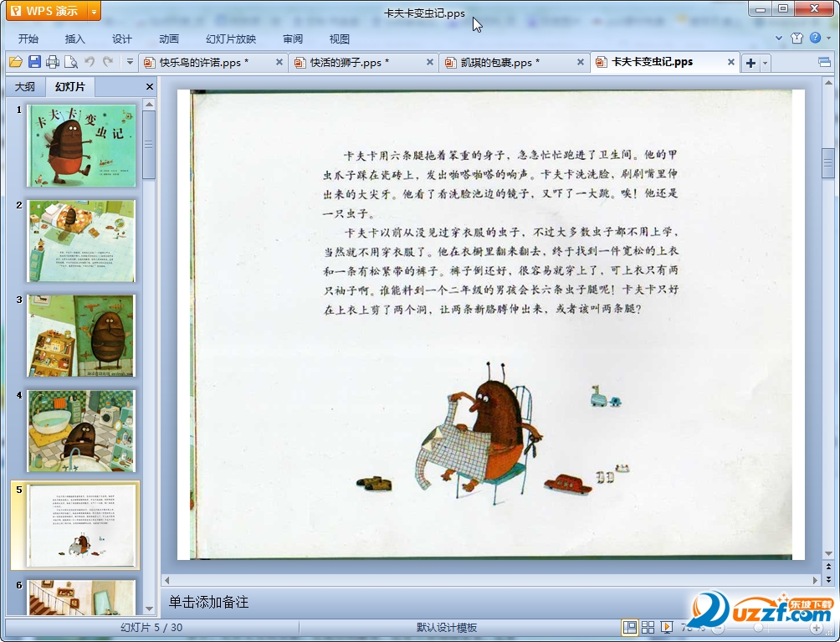Switch to the 大纲 panel tab

[24, 86]
